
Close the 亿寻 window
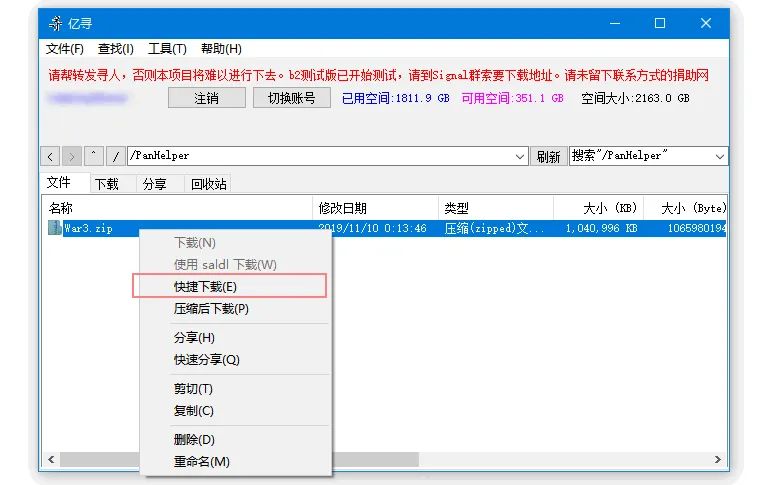tap(706, 23)
